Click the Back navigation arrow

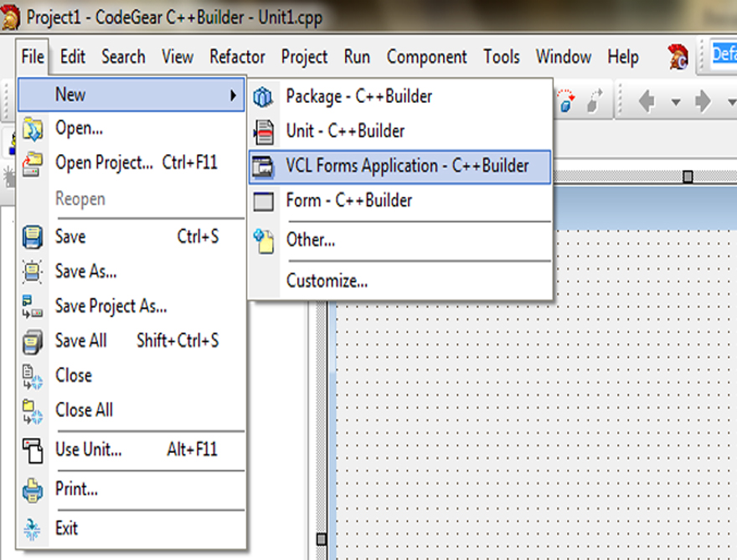tap(647, 101)
